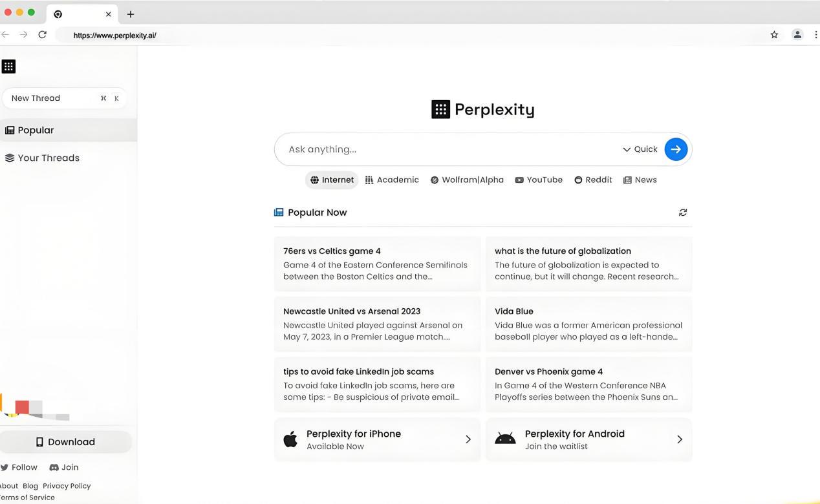
Task: Click the Perplexity grid logo in sidebar
Action: [x=8, y=67]
